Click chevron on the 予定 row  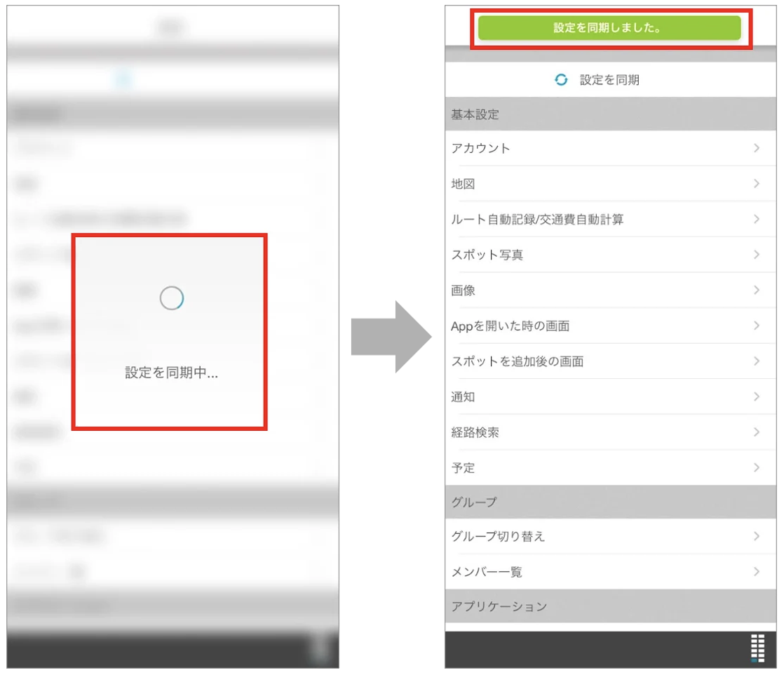[x=757, y=468]
